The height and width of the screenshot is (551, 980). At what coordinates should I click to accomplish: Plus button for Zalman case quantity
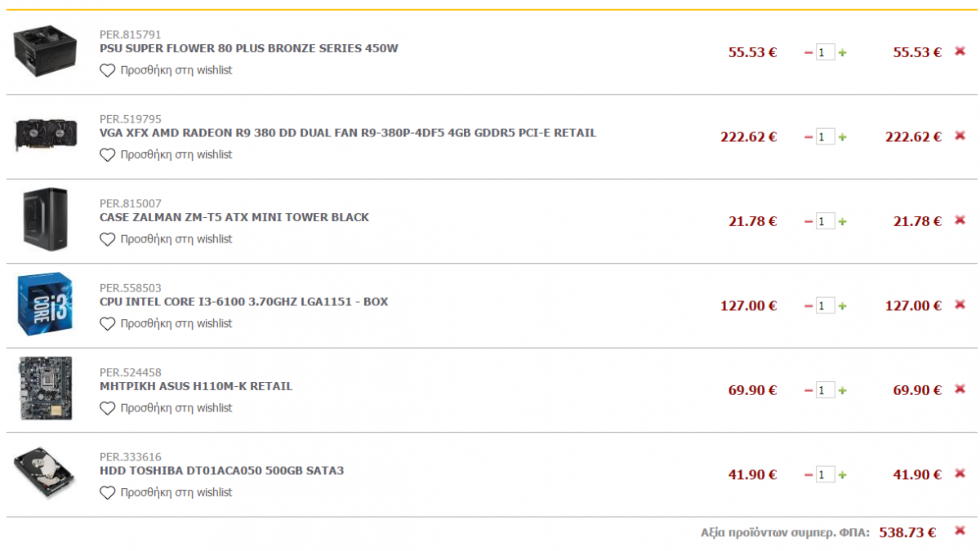pyautogui.click(x=843, y=221)
